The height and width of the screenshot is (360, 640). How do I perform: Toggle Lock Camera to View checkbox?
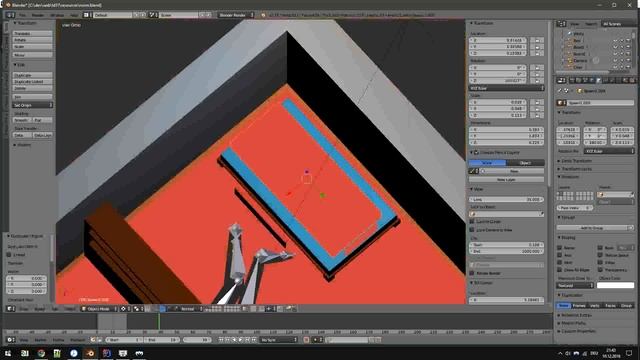pos(472,230)
